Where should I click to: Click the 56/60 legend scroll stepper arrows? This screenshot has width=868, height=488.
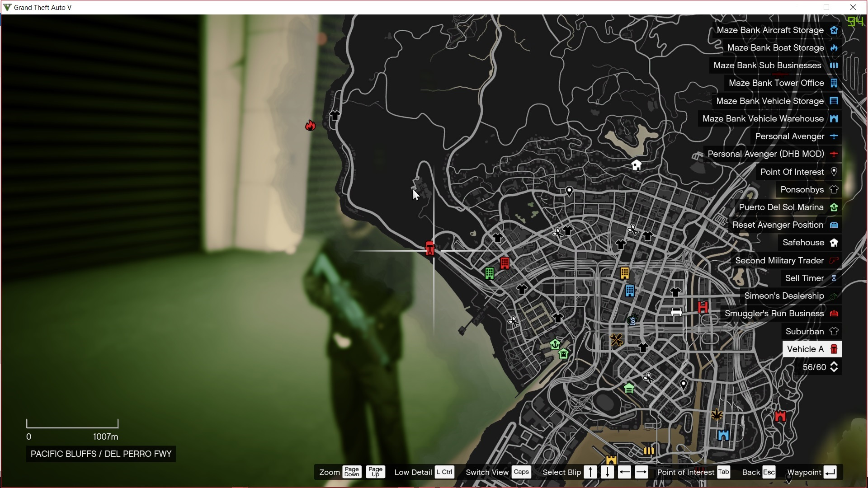pyautogui.click(x=834, y=367)
